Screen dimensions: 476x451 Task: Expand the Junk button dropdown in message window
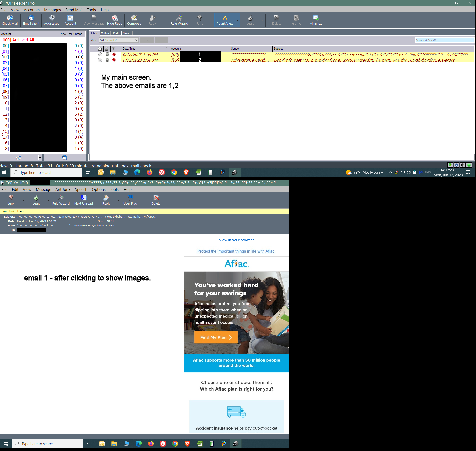[x=23, y=200]
